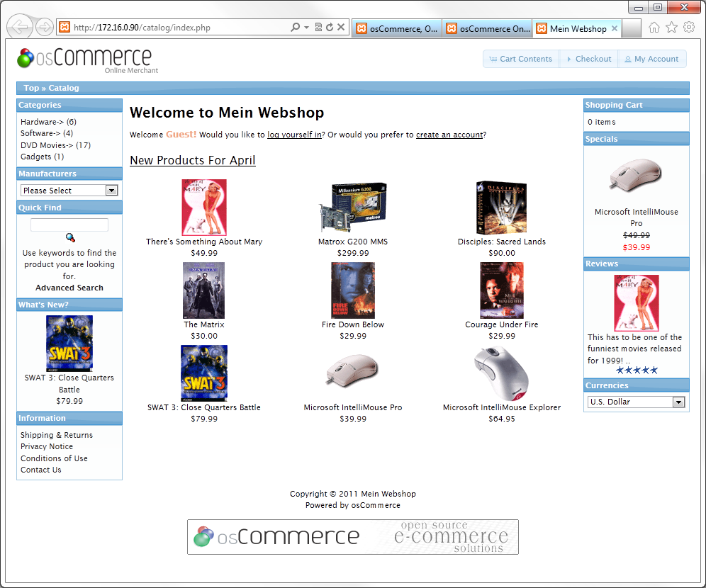The width and height of the screenshot is (706, 588).
Task: Focus the Quick Find search field
Action: (x=69, y=225)
